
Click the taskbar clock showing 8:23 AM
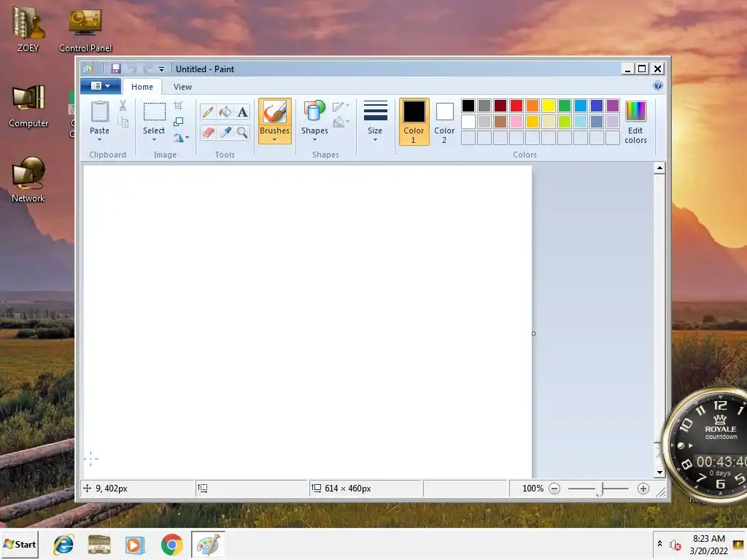tap(709, 545)
